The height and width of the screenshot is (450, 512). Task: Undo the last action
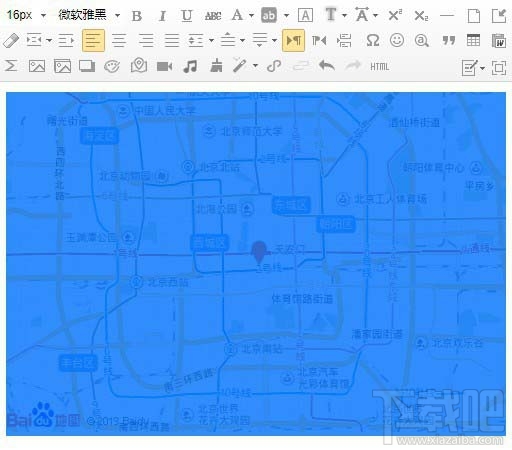327,65
